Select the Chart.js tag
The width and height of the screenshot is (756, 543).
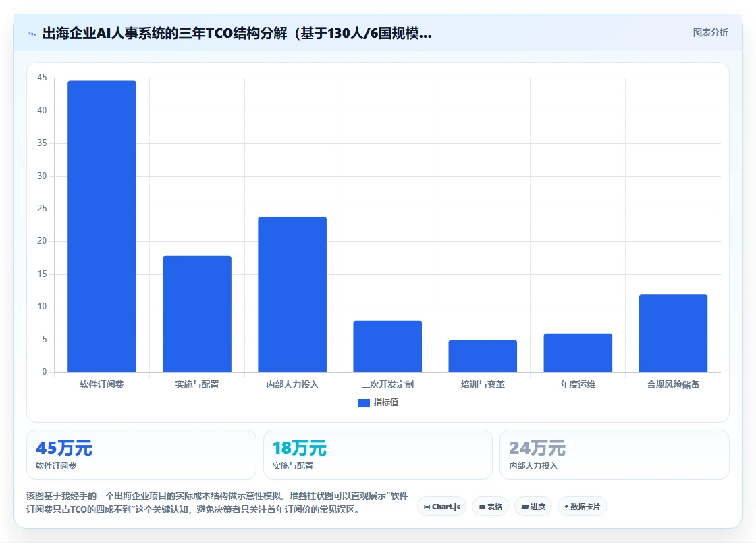(x=441, y=507)
